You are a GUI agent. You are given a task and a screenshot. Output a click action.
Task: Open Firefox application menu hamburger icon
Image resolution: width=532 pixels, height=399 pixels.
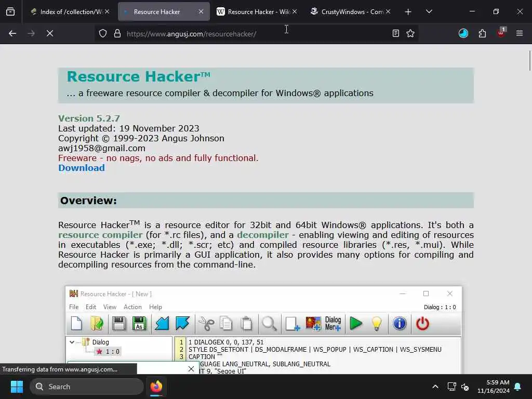[519, 33]
